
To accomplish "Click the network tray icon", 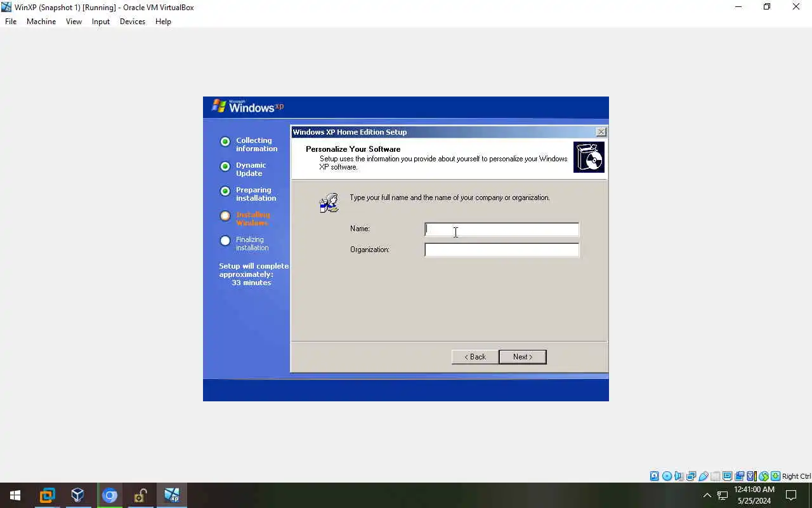I will click(x=723, y=495).
